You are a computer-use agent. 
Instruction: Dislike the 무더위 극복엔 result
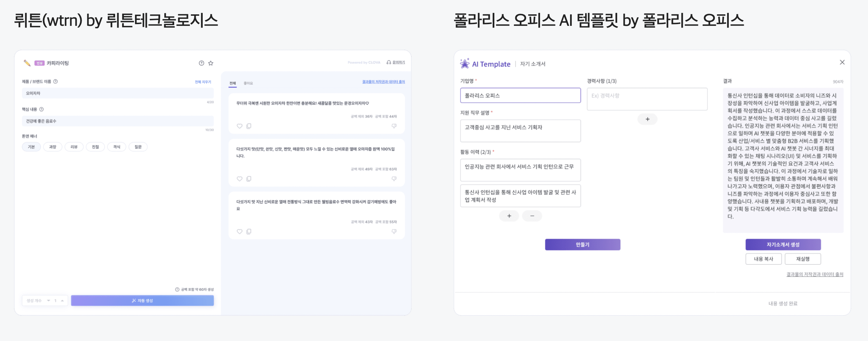coord(394,126)
